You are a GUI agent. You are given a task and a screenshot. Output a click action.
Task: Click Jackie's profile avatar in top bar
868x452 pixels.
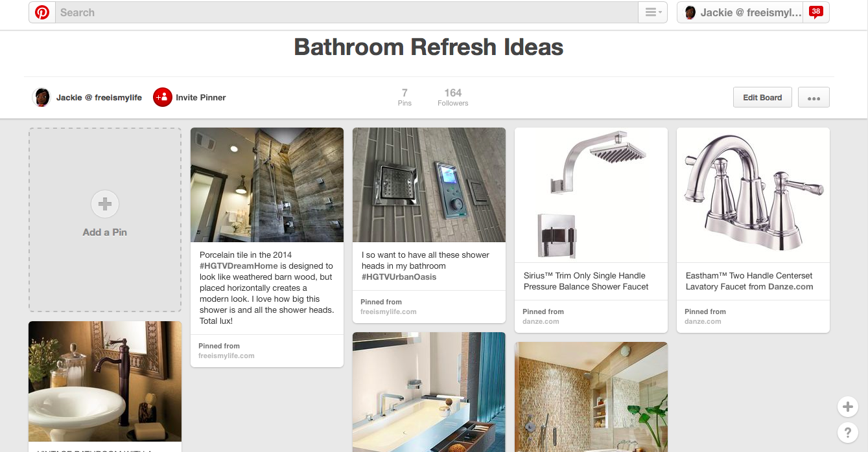[690, 12]
